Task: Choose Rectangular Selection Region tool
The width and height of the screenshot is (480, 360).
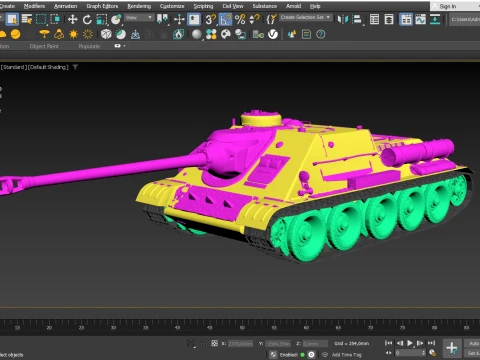Action: (x=41, y=19)
